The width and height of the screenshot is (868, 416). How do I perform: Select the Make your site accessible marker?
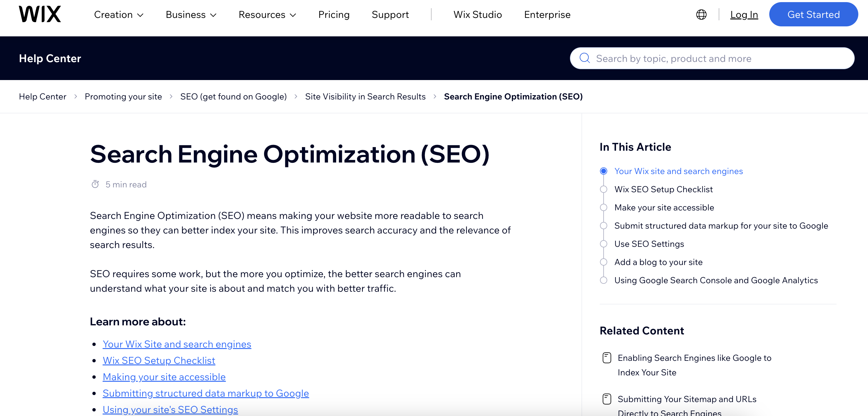click(x=604, y=207)
